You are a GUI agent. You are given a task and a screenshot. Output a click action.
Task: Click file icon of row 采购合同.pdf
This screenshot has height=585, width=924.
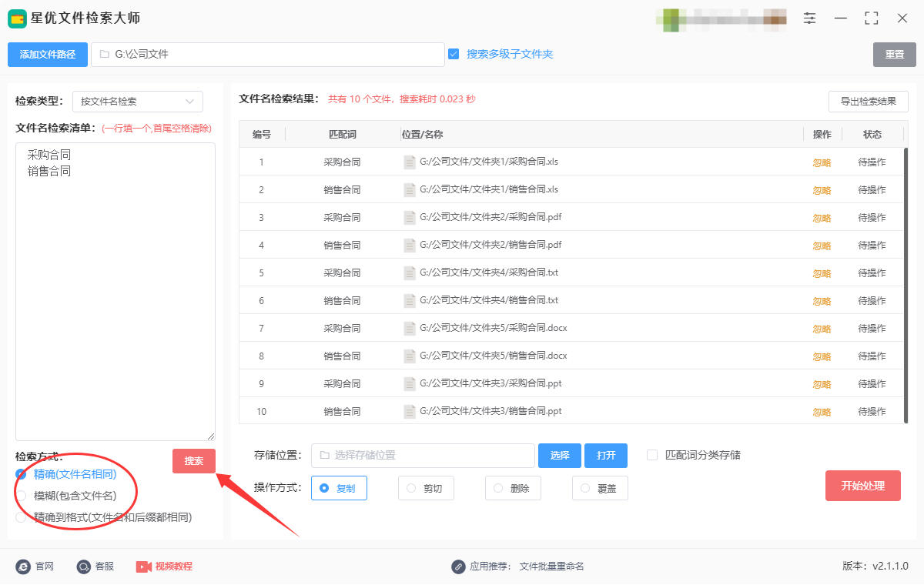[410, 218]
